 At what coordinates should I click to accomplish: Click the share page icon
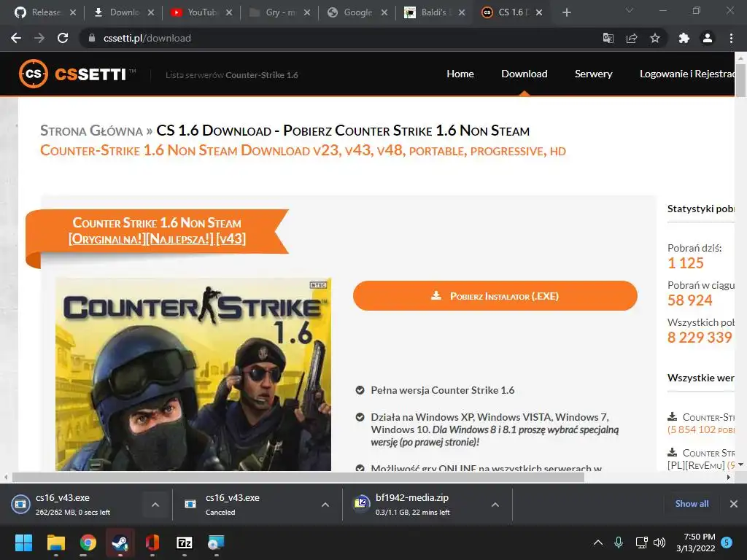point(632,38)
